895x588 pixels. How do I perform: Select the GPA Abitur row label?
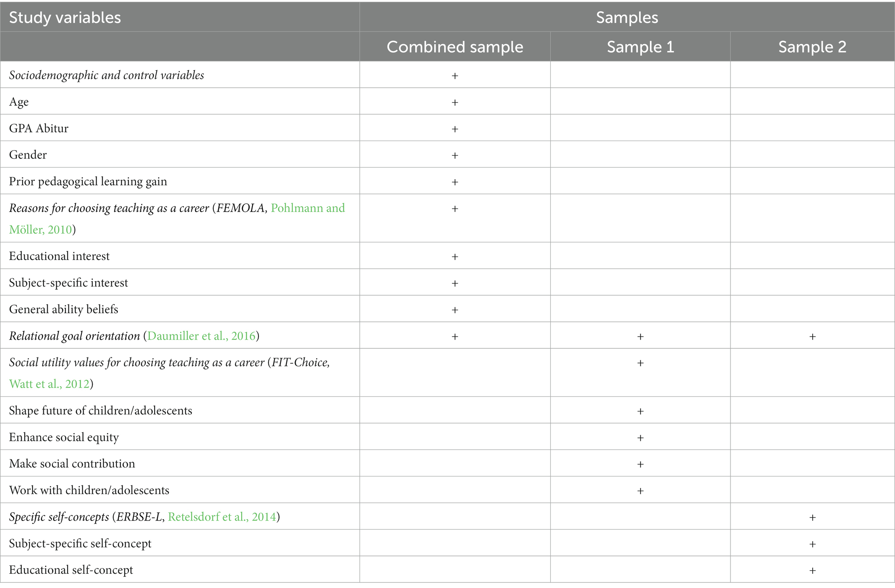click(x=39, y=128)
